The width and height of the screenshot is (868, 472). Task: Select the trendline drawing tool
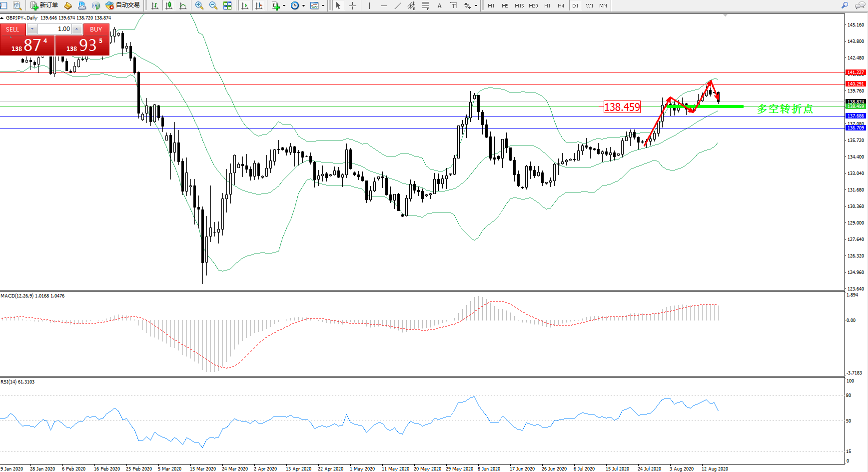(398, 5)
